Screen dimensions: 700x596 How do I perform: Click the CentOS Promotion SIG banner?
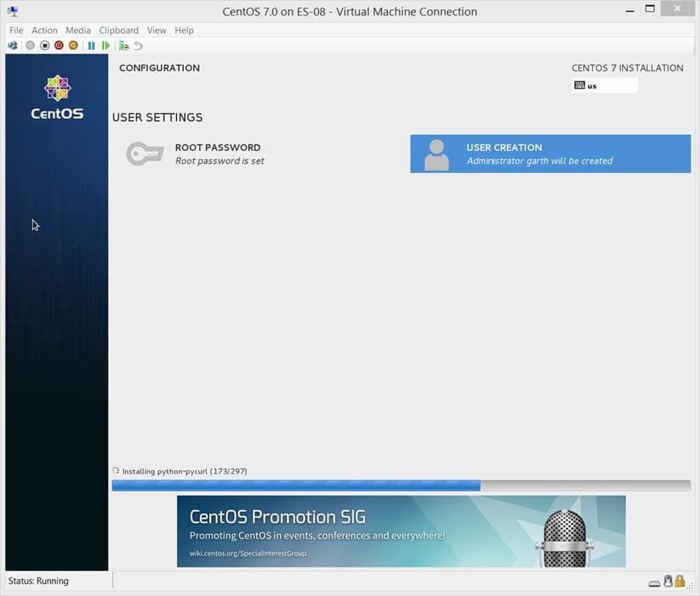pyautogui.click(x=401, y=530)
